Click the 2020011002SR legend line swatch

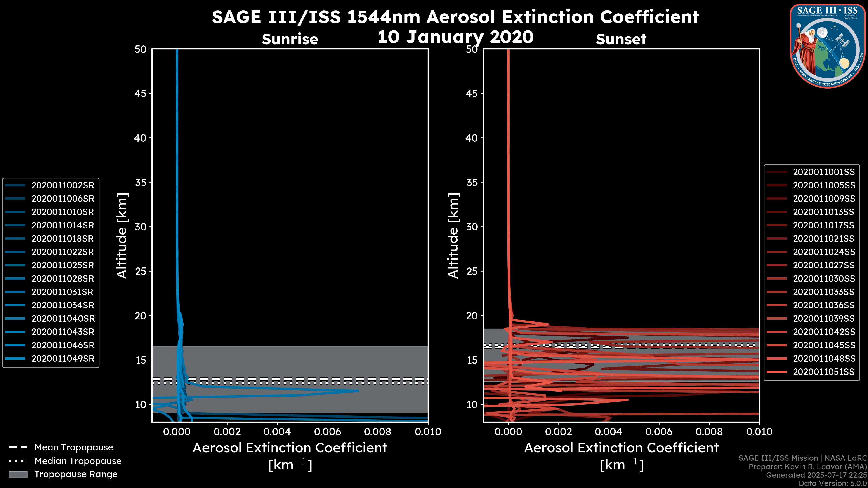(x=15, y=185)
